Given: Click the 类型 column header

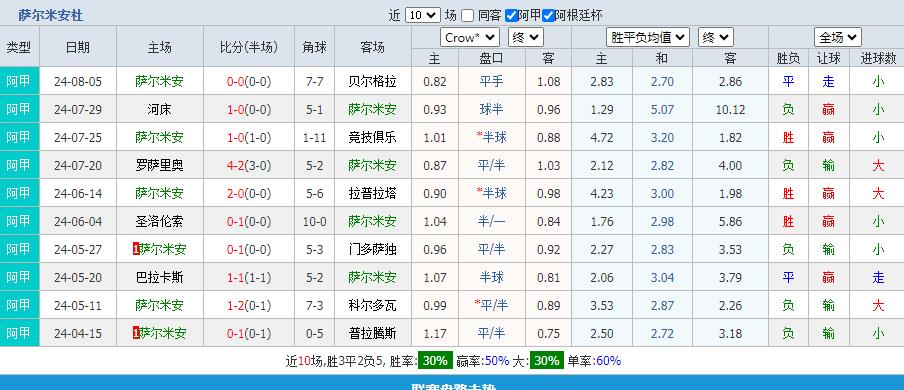Looking at the screenshot, I should click(18, 47).
